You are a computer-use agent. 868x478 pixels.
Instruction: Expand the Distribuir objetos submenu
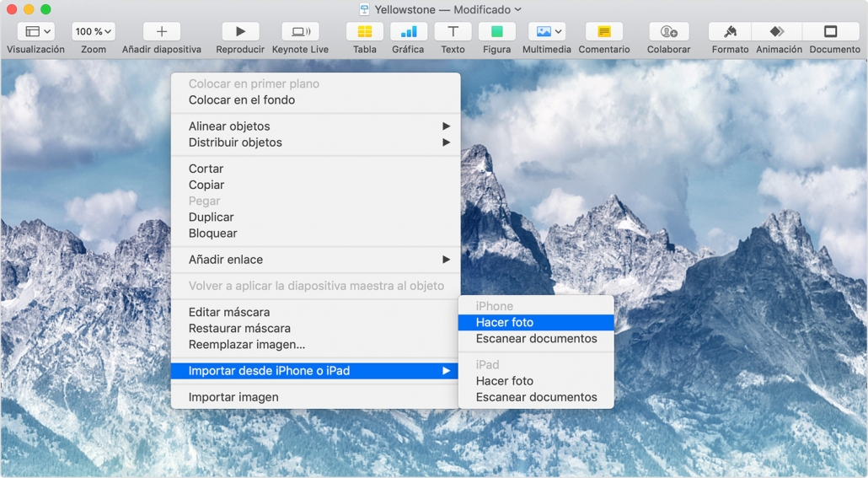pos(315,142)
